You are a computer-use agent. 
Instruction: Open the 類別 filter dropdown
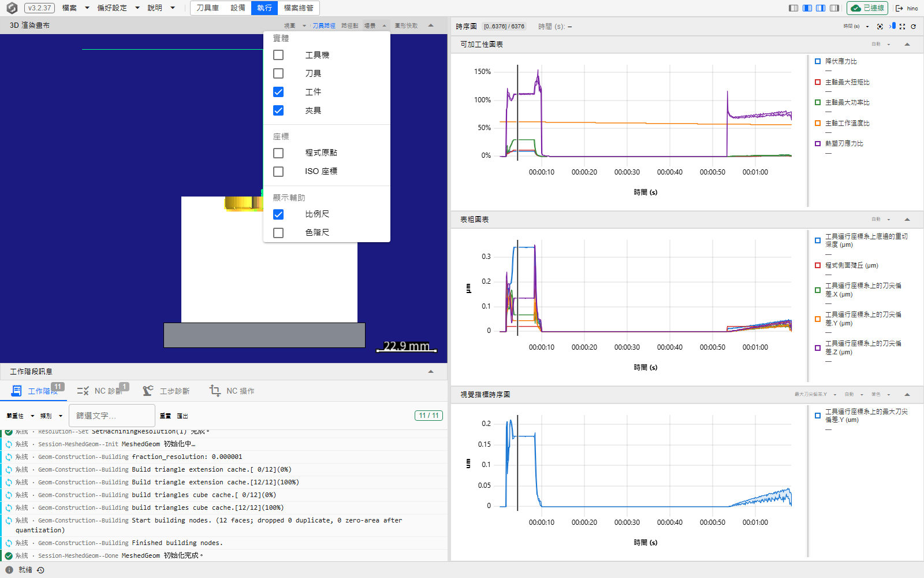pyautogui.click(x=51, y=416)
